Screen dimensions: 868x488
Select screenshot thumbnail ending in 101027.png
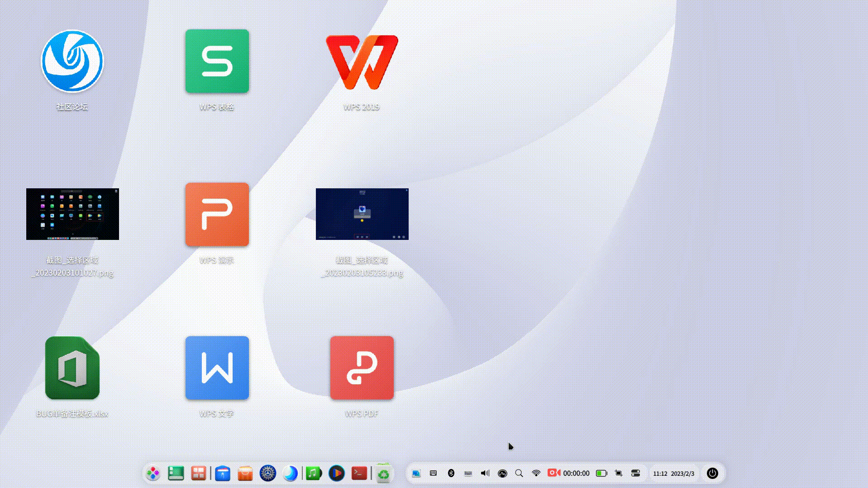point(72,214)
